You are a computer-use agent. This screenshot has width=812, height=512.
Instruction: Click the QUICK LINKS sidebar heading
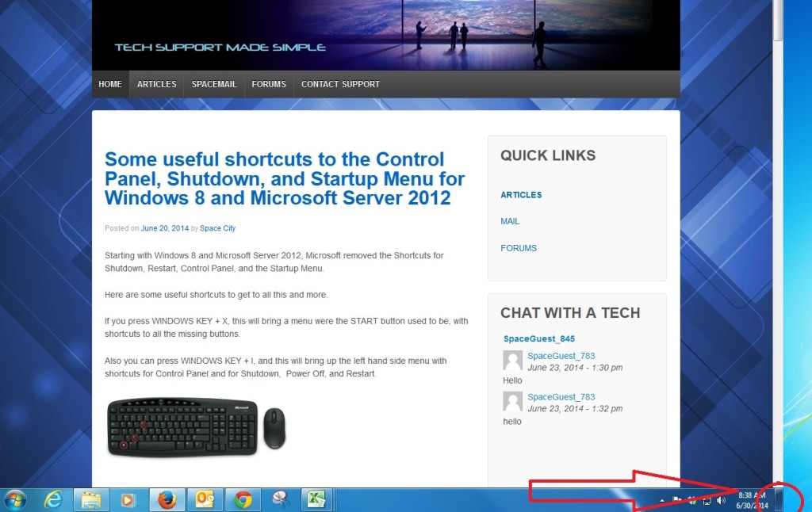(548, 155)
